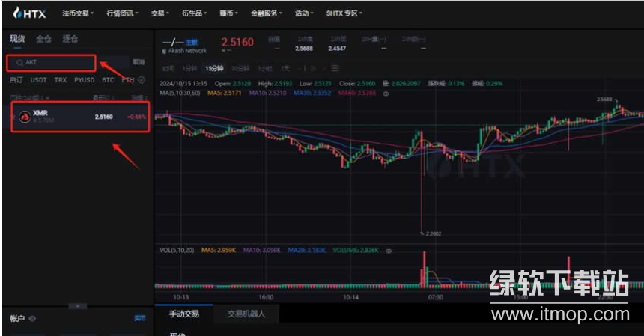Expand the 交易 menu
This screenshot has height=336, width=644.
click(x=160, y=13)
